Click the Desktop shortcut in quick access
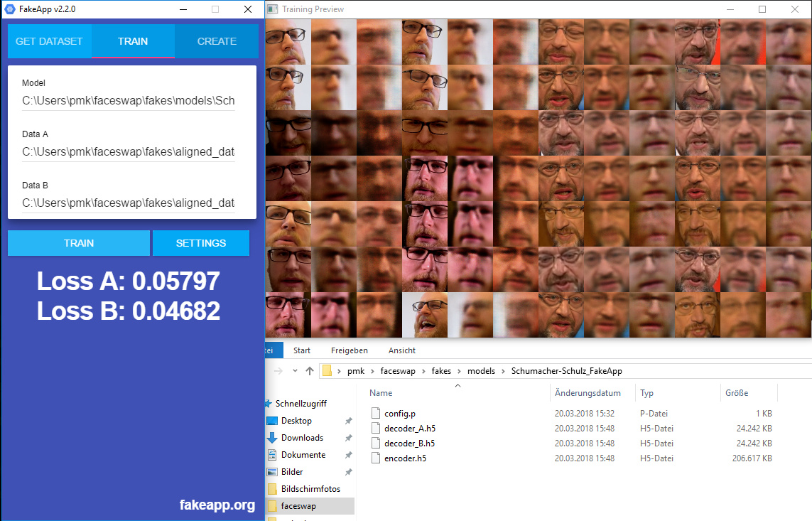This screenshot has height=521, width=812. click(296, 421)
